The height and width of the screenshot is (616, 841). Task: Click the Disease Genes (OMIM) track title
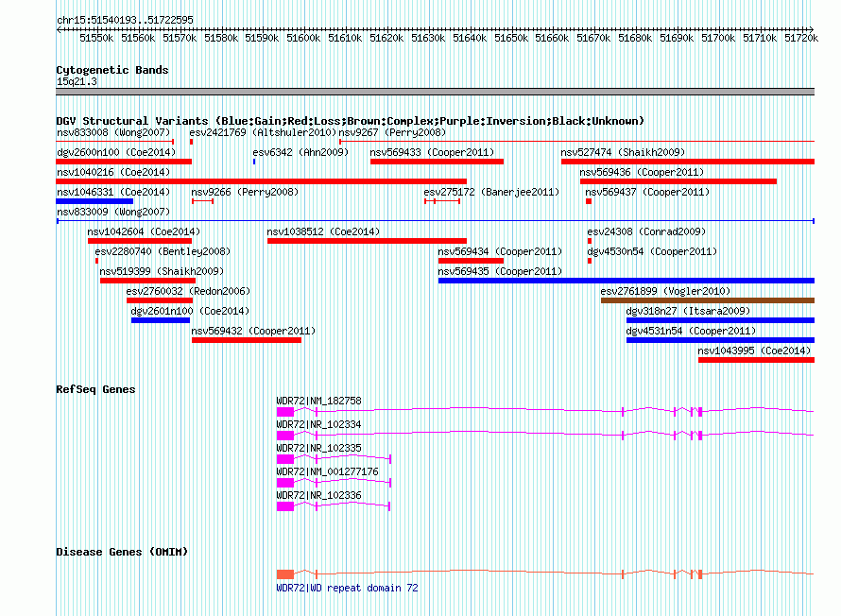click(x=122, y=552)
